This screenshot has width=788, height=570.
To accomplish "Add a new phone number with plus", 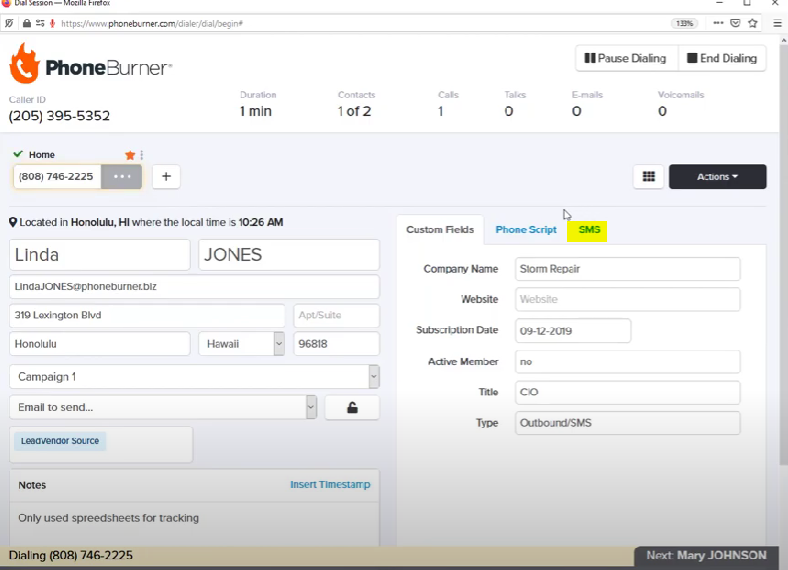I will 166,176.
